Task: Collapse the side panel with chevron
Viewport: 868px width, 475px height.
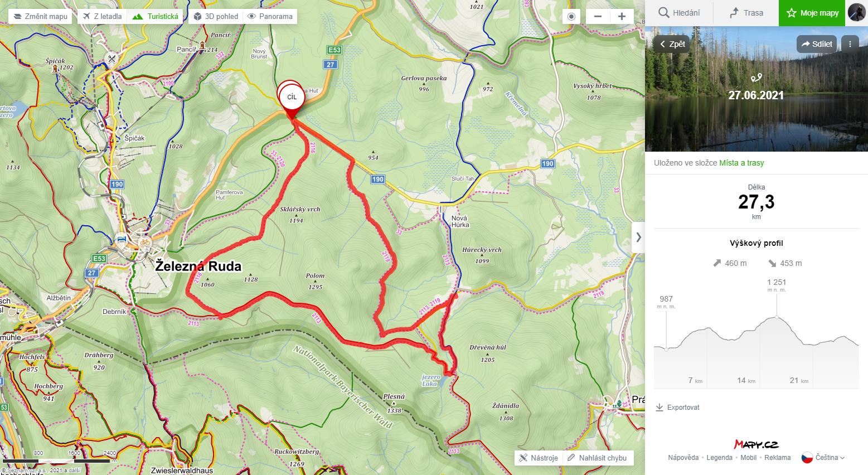Action: (638, 237)
